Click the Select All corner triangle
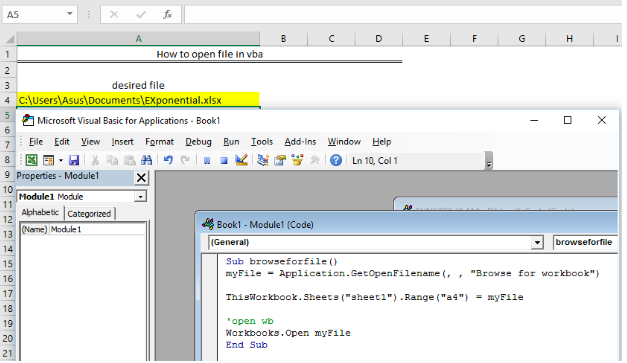627x363 pixels. 9,39
